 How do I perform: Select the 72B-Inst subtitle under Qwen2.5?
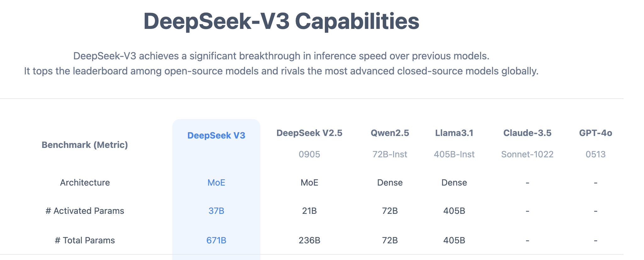click(390, 154)
